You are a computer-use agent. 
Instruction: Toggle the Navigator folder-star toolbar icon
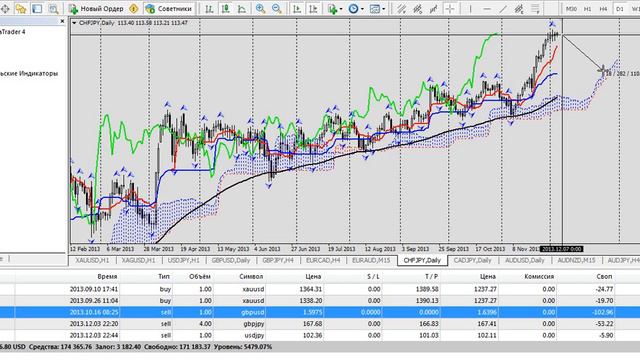point(20,9)
